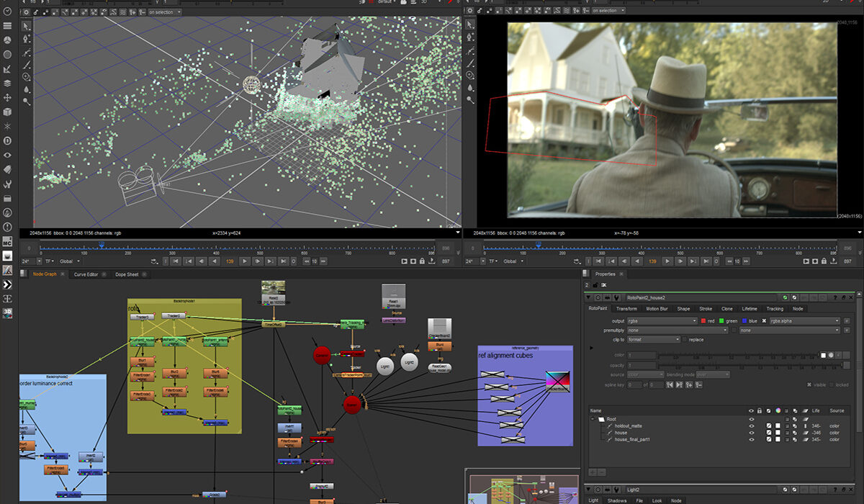The image size is (864, 504).
Task: Play forward in the 3D viewer timeline
Action: click(x=244, y=261)
